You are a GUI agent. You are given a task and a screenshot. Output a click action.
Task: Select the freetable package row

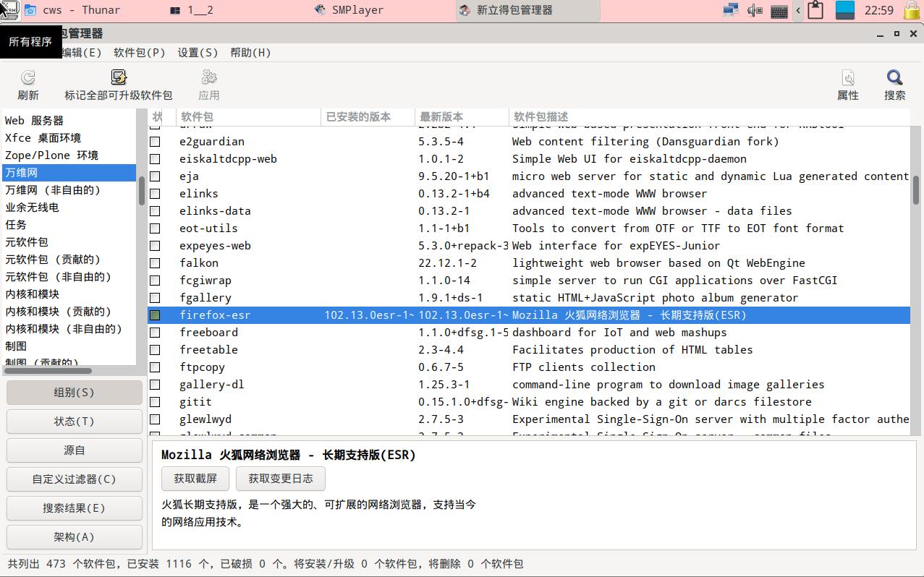pos(529,350)
